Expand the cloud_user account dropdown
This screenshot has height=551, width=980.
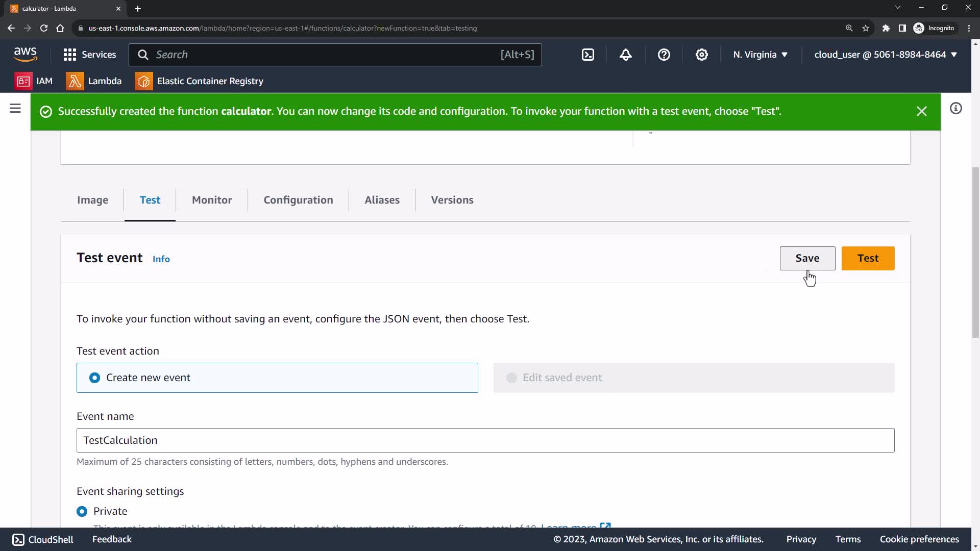point(885,55)
